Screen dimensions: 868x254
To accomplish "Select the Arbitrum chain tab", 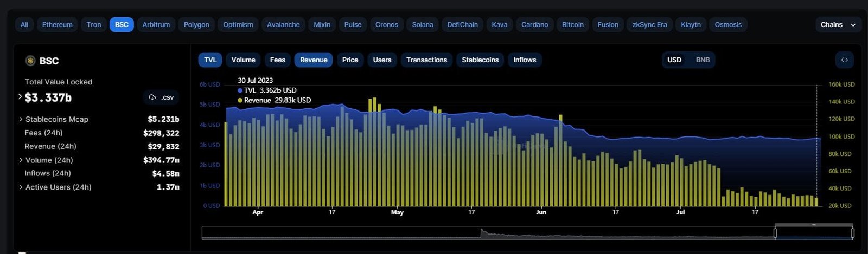I will (156, 24).
